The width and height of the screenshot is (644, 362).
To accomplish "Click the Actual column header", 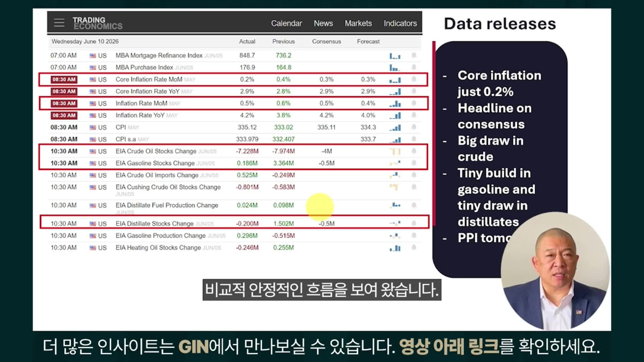I will point(247,42).
